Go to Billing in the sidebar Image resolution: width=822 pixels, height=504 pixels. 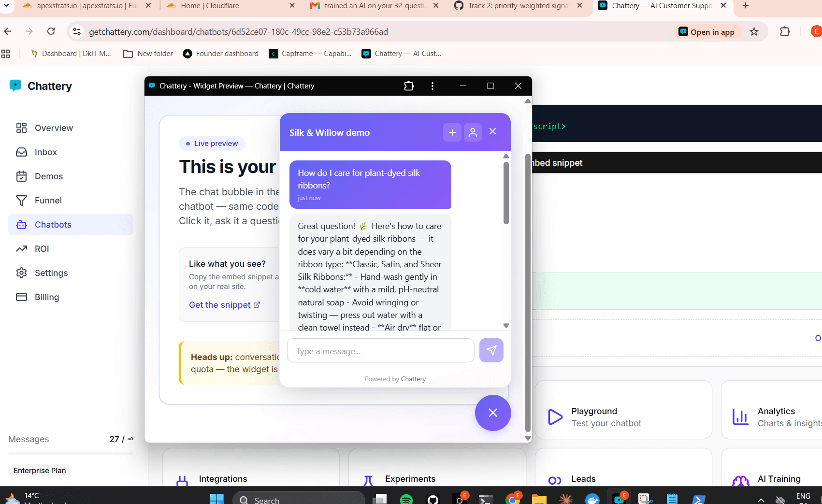pyautogui.click(x=71, y=297)
